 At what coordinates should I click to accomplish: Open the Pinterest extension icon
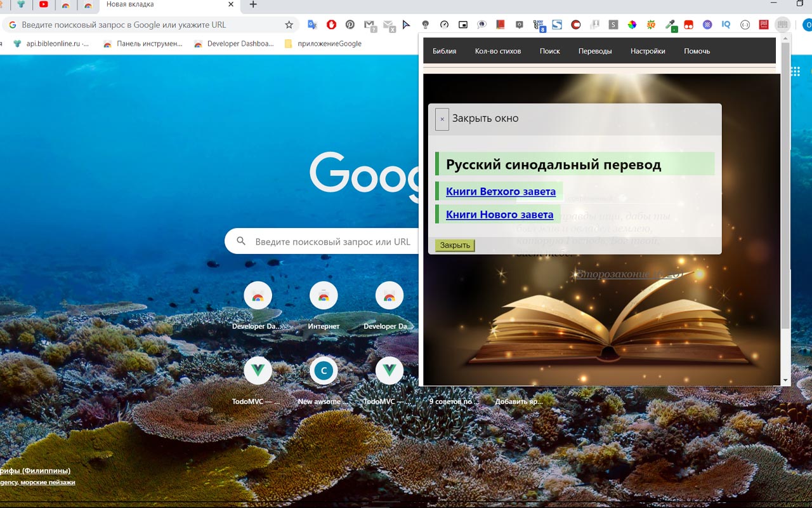pyautogui.click(x=350, y=25)
